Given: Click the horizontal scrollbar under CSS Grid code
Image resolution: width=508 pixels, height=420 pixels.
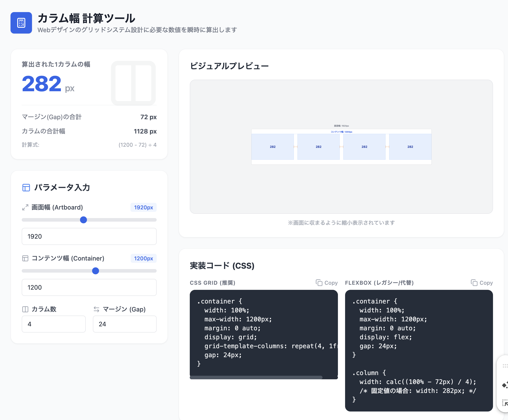Looking at the screenshot, I should tap(256, 378).
